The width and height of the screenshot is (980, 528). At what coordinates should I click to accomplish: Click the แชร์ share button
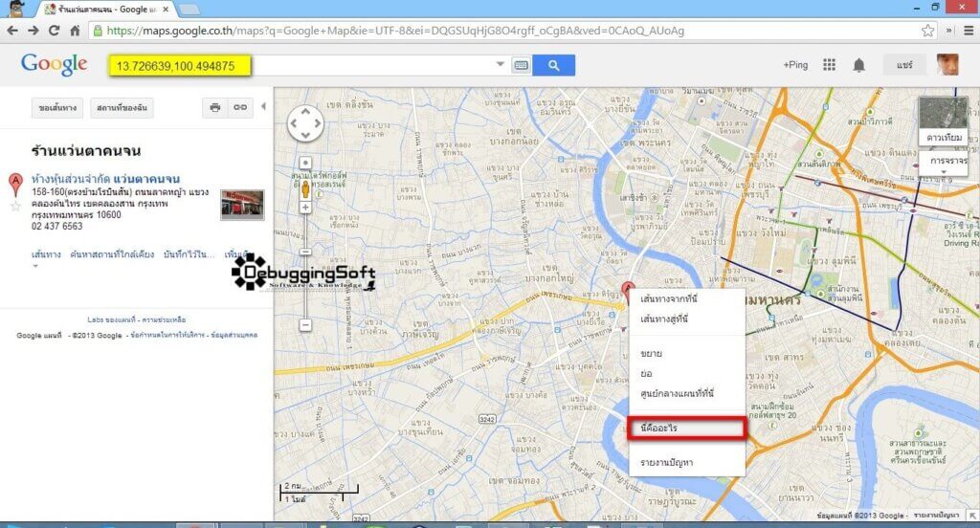(904, 65)
